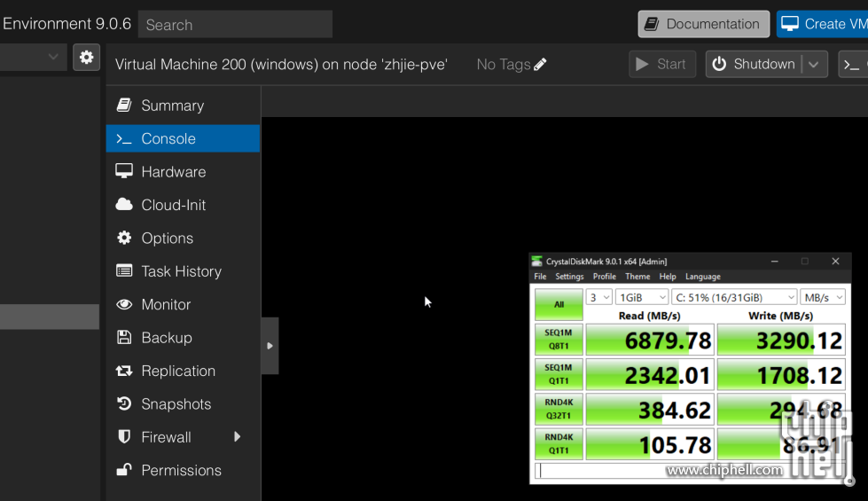Image resolution: width=868 pixels, height=501 pixels.
Task: Minimize the CrystalDiskMark window
Action: coord(774,262)
